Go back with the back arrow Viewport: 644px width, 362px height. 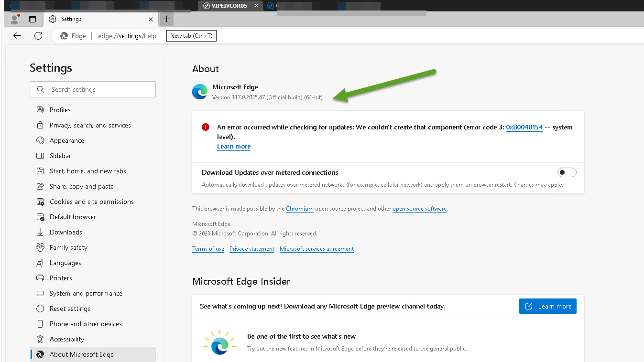pyautogui.click(x=17, y=36)
